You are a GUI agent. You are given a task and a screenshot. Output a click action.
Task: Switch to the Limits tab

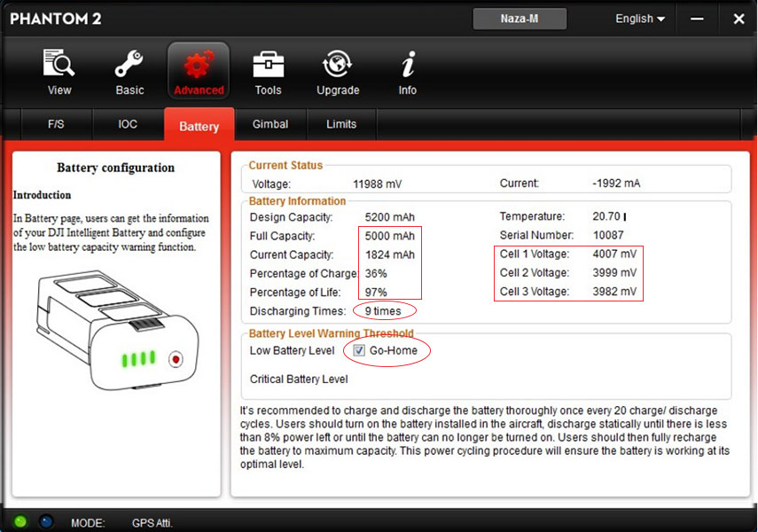point(341,124)
